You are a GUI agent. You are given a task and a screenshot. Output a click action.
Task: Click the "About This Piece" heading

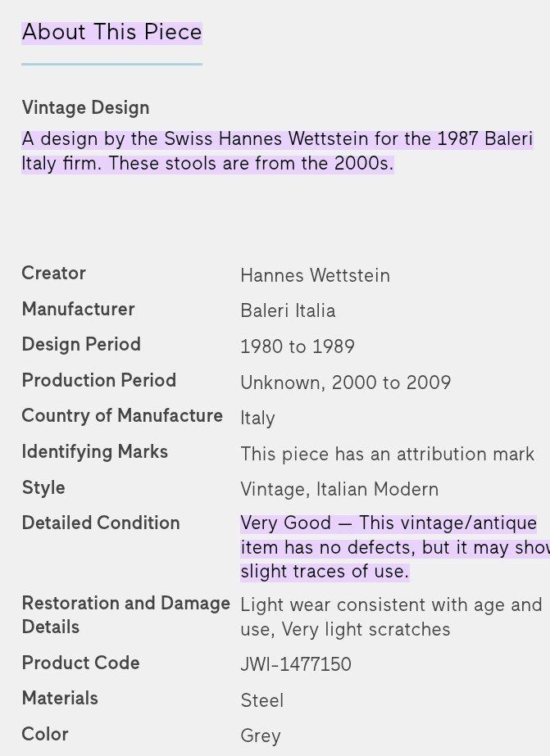[111, 32]
